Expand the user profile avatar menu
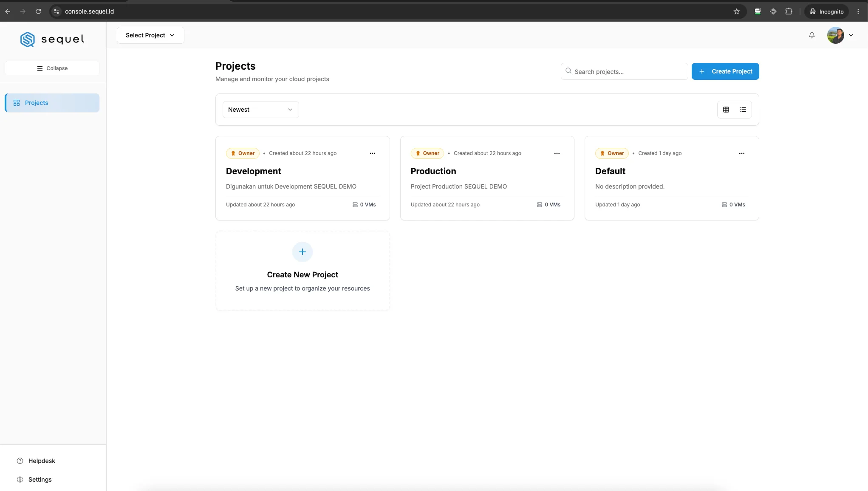 (840, 35)
